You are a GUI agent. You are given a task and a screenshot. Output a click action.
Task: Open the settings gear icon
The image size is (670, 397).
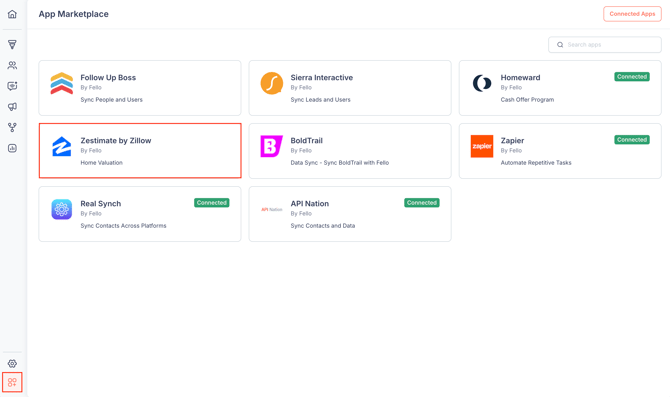[x=12, y=364]
